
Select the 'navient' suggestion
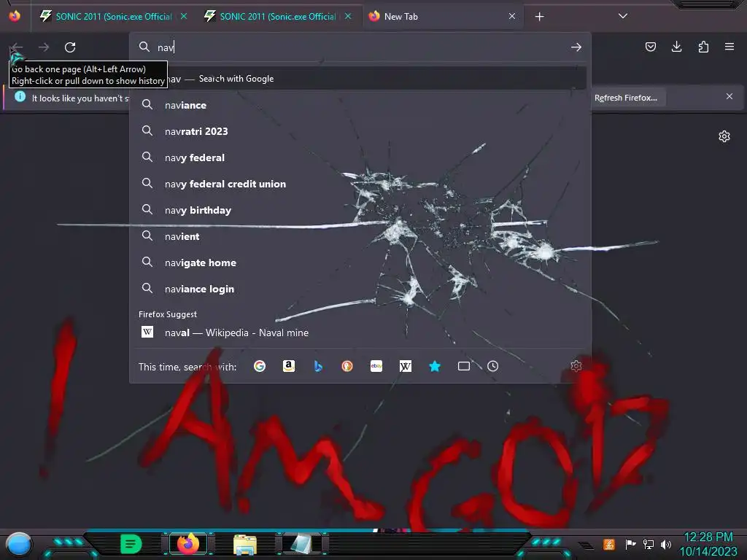point(360,236)
